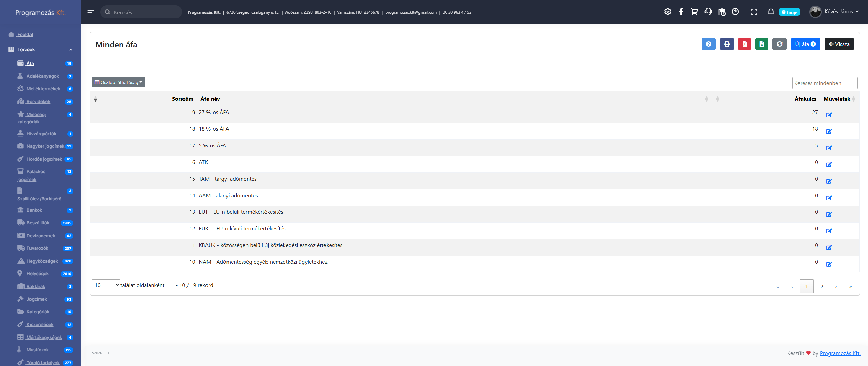Click the Vissza back button

[x=839, y=44]
